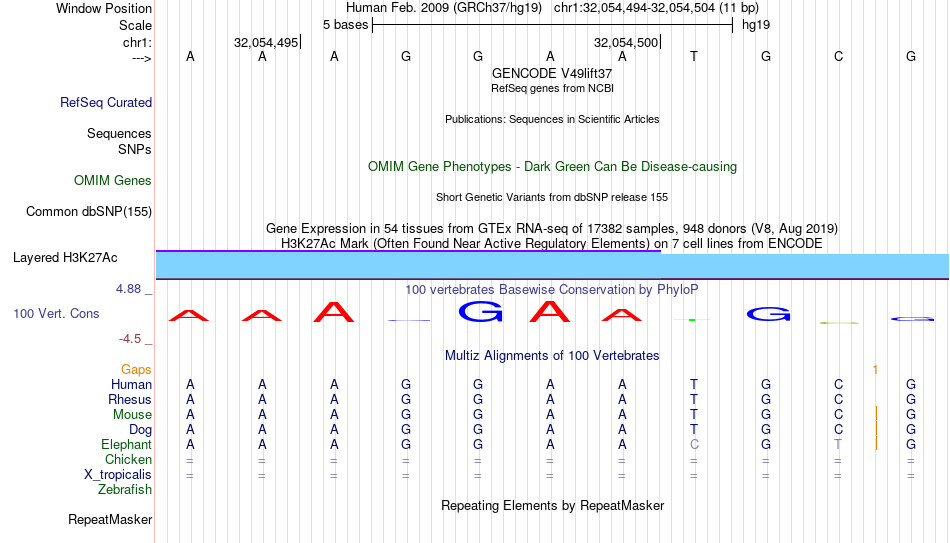The height and width of the screenshot is (543, 950).
Task: Click the C base in the Dog alignment row
Action: point(839,430)
